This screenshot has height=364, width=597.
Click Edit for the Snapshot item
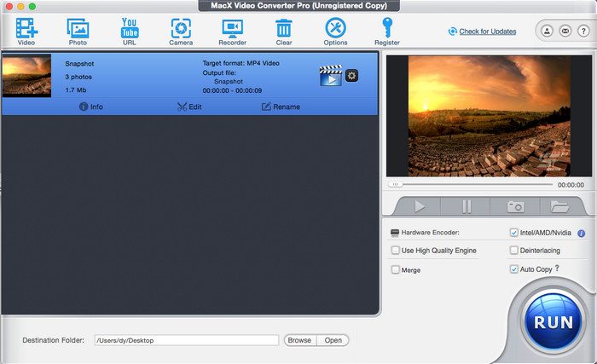click(x=189, y=107)
